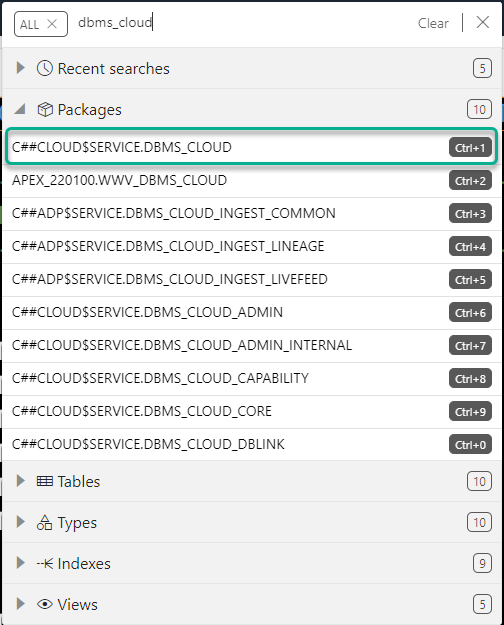Collapse the Packages section
The image size is (504, 625).
[20, 109]
